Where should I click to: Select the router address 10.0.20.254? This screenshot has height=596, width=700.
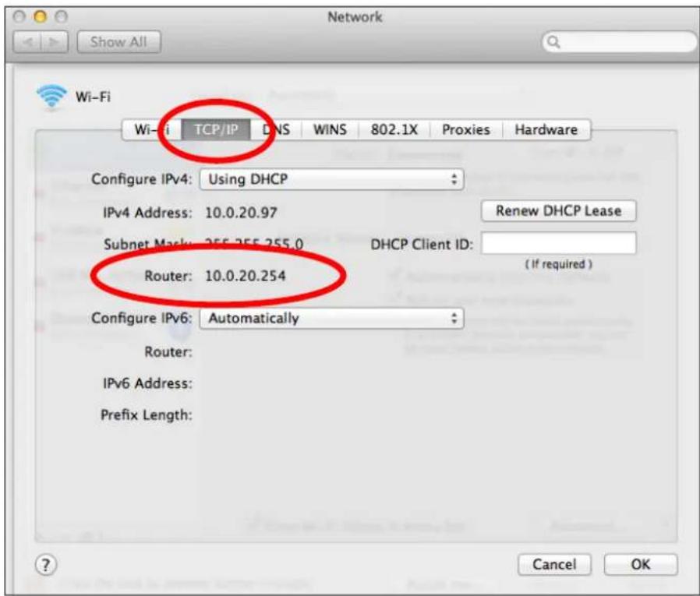[245, 276]
